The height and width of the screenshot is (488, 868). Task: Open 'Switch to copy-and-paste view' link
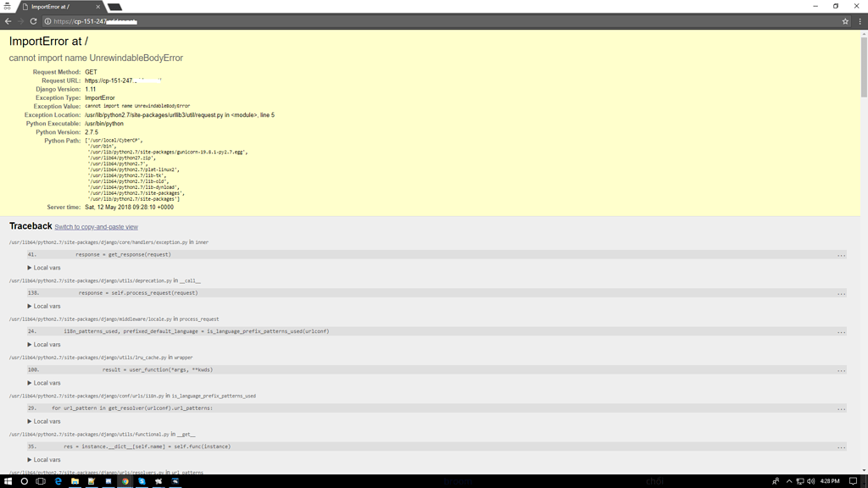point(97,227)
